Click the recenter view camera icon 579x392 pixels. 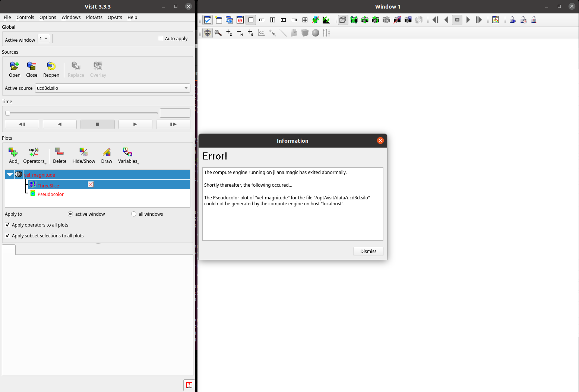pyautogui.click(x=365, y=20)
